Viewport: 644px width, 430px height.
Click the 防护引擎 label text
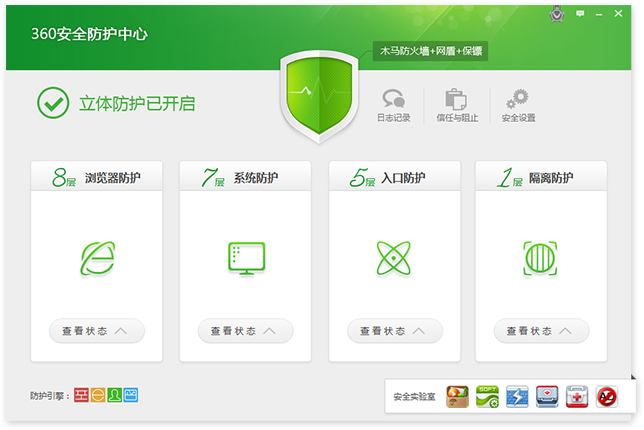[x=50, y=396]
